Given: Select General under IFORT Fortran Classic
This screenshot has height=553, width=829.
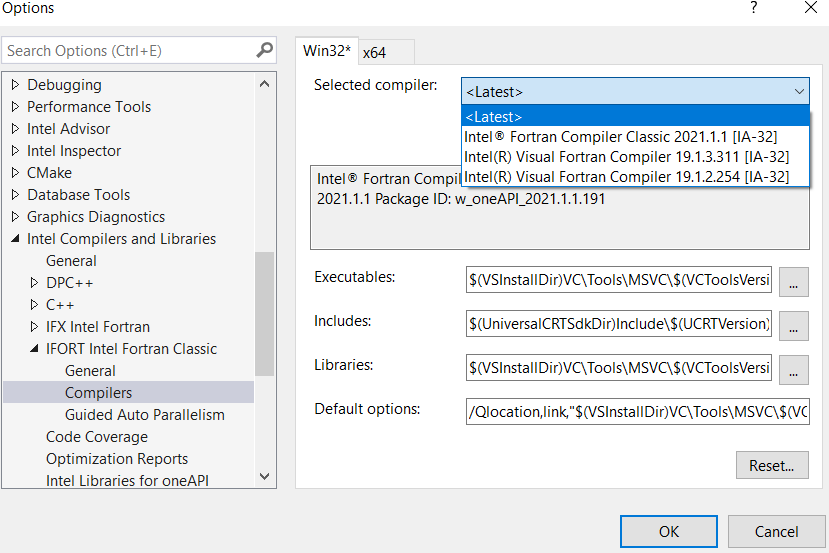Looking at the screenshot, I should [90, 371].
